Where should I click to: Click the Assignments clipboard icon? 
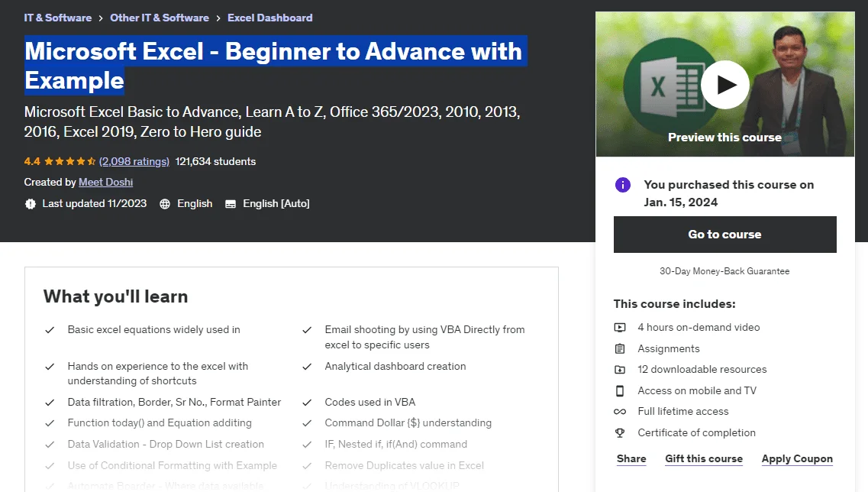click(x=620, y=348)
